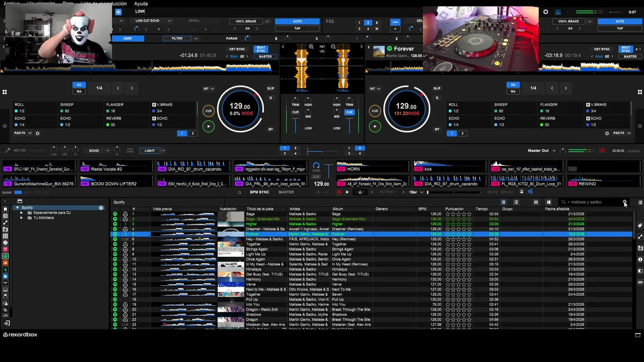This screenshot has width=644, height=362.
Task: Click the Spotify tree refresh icon
Action: (101, 208)
